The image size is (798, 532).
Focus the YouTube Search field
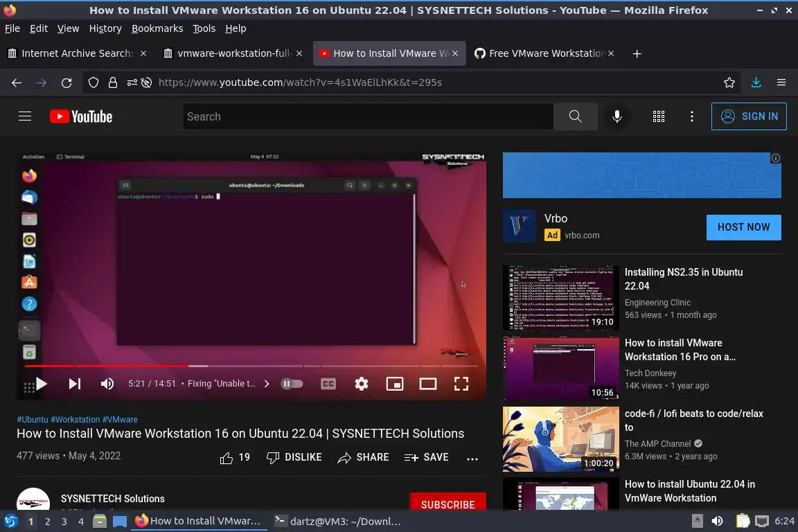point(367,116)
